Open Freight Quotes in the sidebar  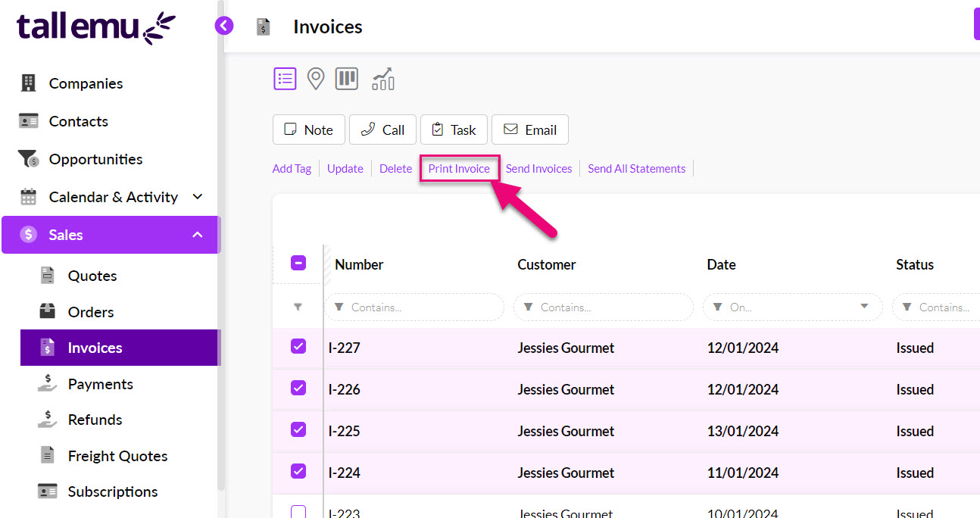point(119,456)
